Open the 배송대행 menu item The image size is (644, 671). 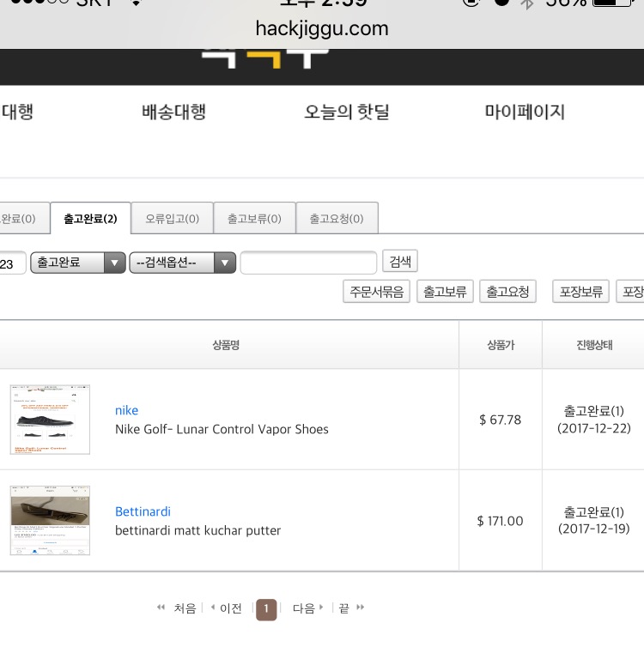(x=173, y=112)
